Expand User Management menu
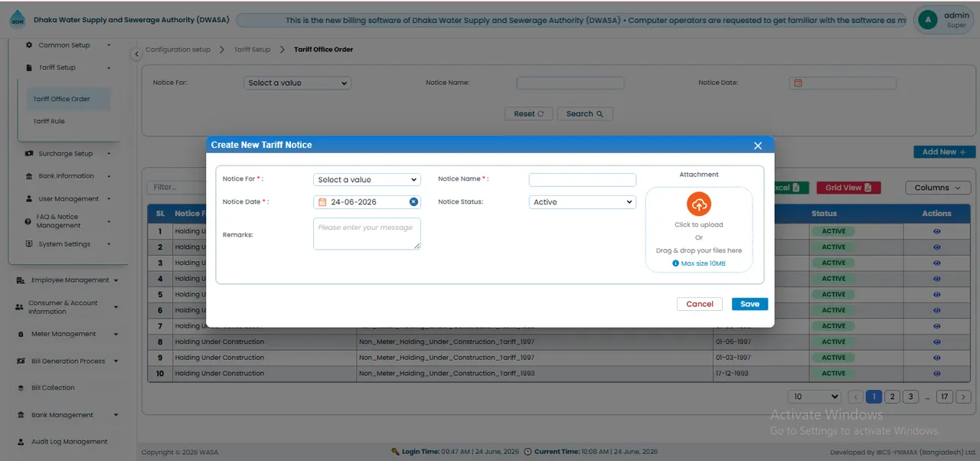This screenshot has width=980, height=461. tap(68, 199)
